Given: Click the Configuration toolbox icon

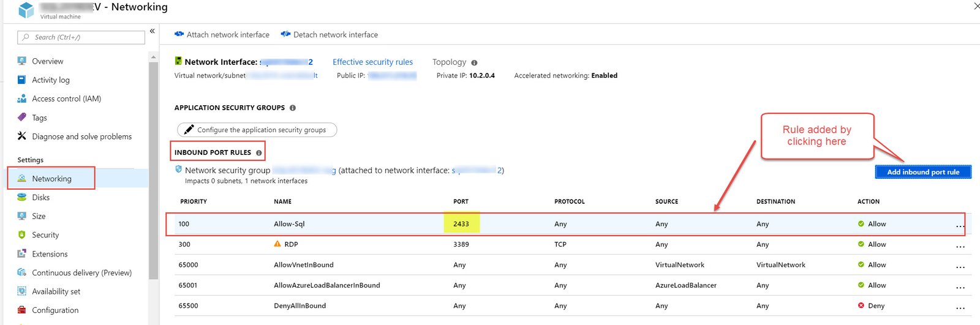Looking at the screenshot, I should tap(22, 310).
